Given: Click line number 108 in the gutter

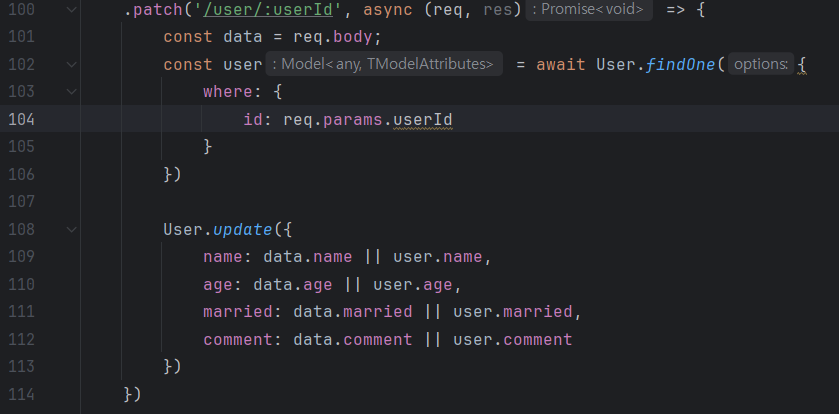Looking at the screenshot, I should [x=22, y=230].
